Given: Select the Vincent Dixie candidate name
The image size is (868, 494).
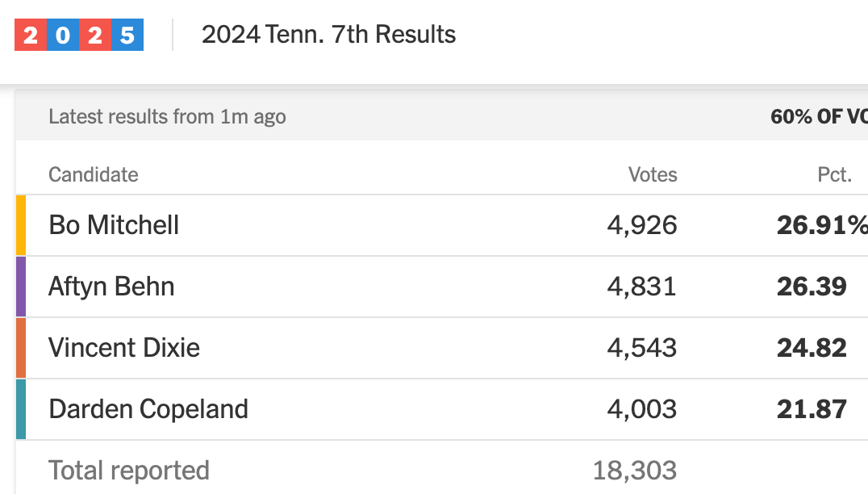Looking at the screenshot, I should [x=124, y=348].
